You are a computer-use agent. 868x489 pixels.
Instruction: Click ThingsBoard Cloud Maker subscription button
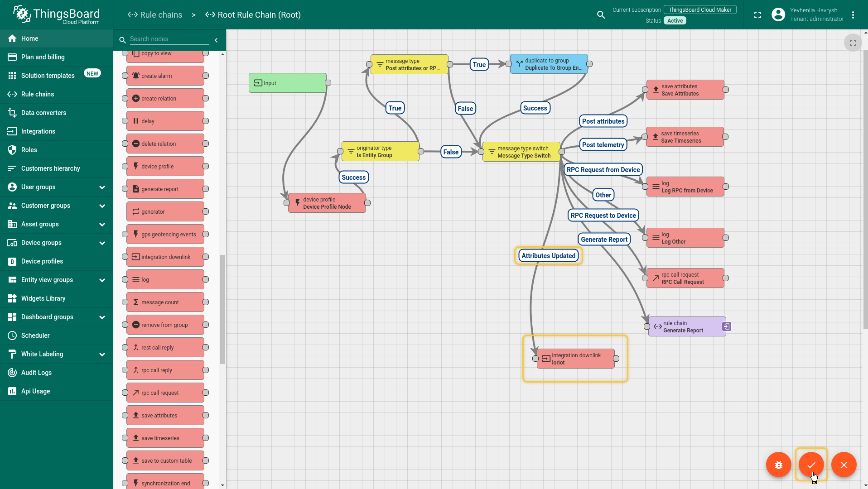tap(699, 10)
